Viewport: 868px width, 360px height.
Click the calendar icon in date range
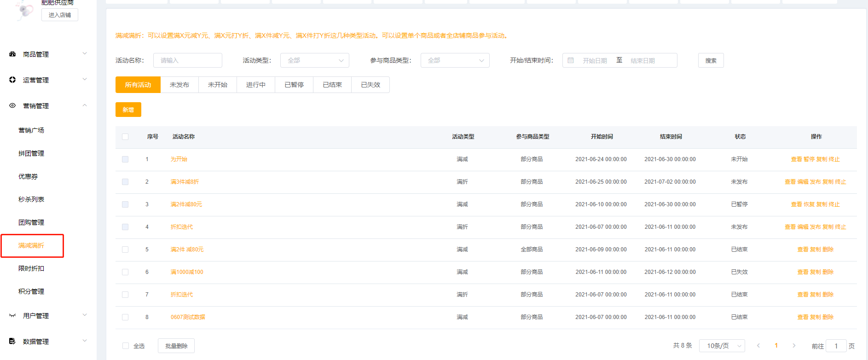coord(571,60)
